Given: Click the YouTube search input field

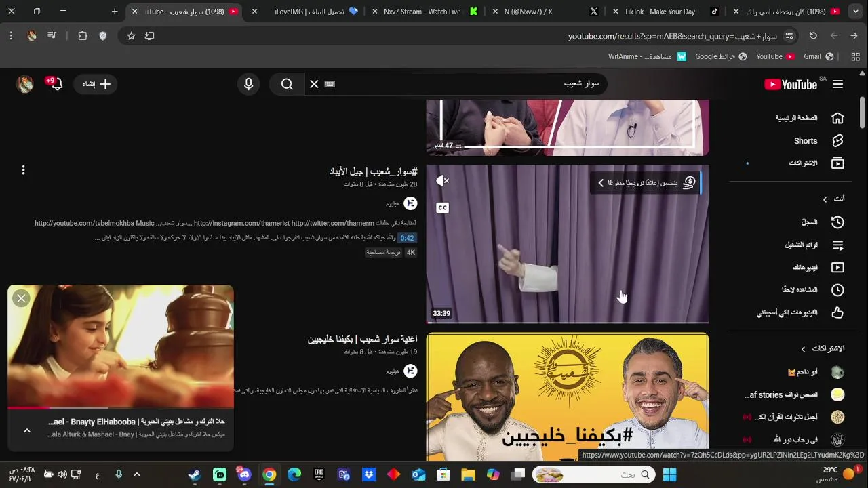Looking at the screenshot, I should (x=468, y=84).
